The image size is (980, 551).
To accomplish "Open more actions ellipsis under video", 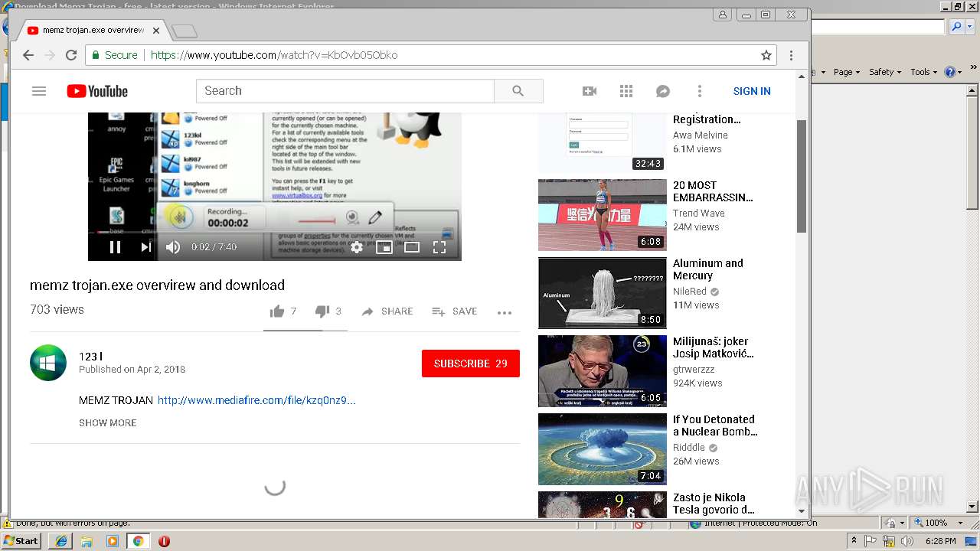I will 504,312.
